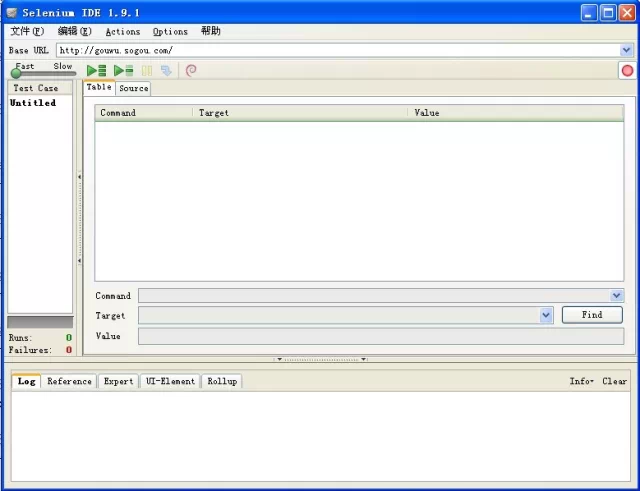The image size is (640, 491).
Task: Collapse test case pane with upper splitter arrow
Action: coord(80,177)
